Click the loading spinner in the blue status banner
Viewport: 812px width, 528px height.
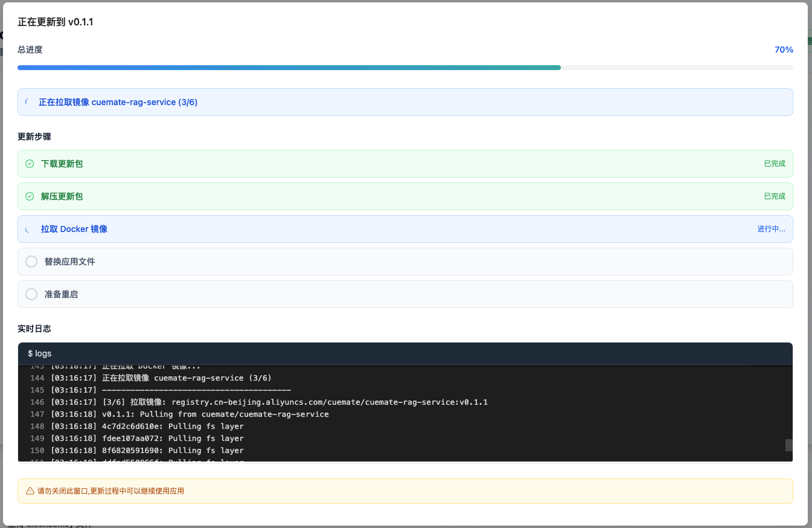[x=28, y=101]
